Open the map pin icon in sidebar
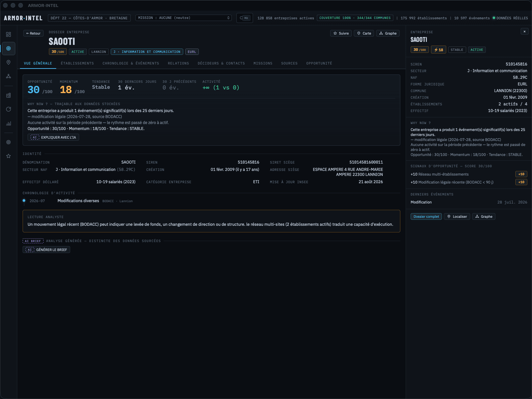The width and height of the screenshot is (532, 399). pos(9,63)
